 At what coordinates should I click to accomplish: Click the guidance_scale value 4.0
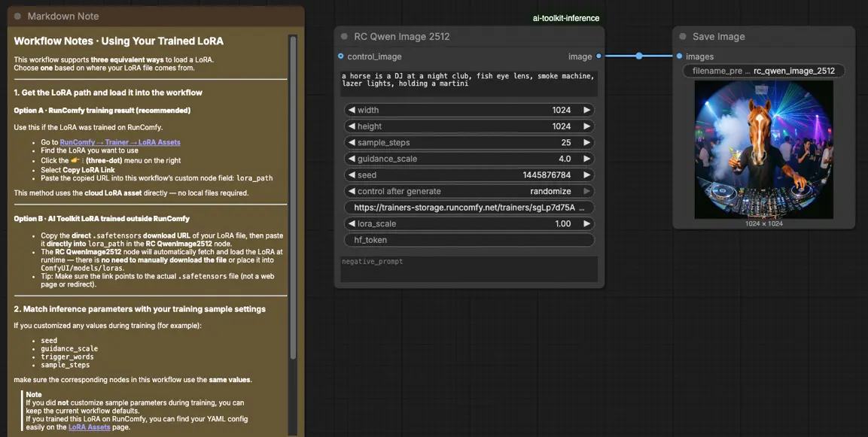coord(565,159)
